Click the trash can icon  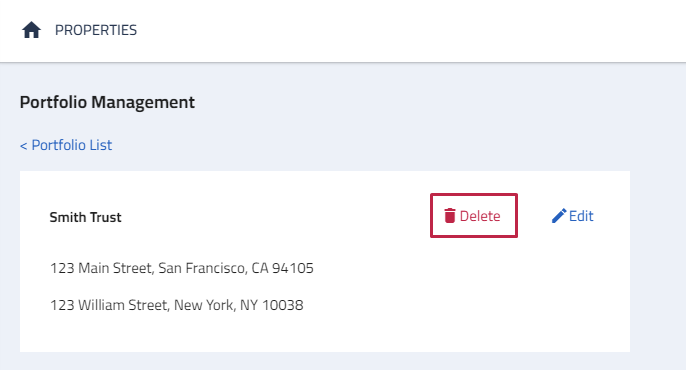[450, 216]
